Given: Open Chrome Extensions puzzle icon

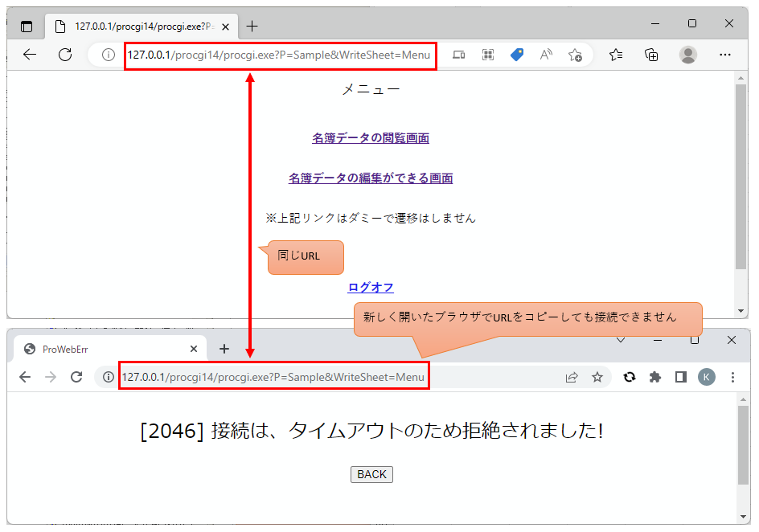Looking at the screenshot, I should point(655,377).
